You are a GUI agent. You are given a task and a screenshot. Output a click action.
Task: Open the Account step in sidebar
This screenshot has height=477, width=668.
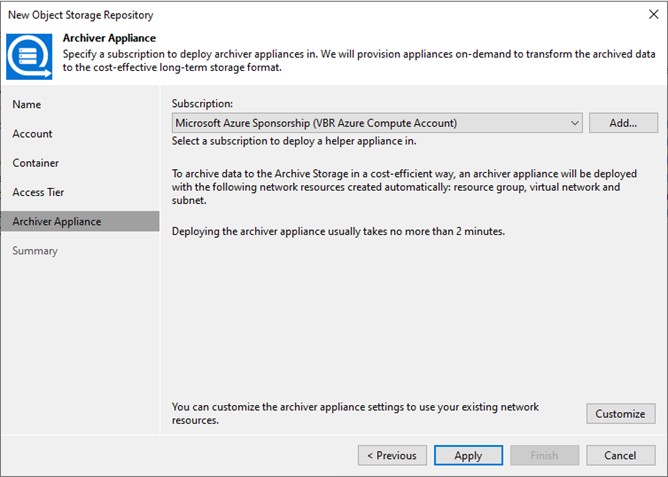point(33,133)
